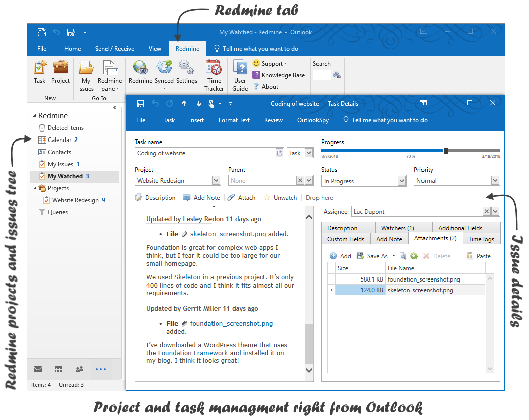Open Send / Receive tab
The height and width of the screenshot is (420, 529).
115,49
